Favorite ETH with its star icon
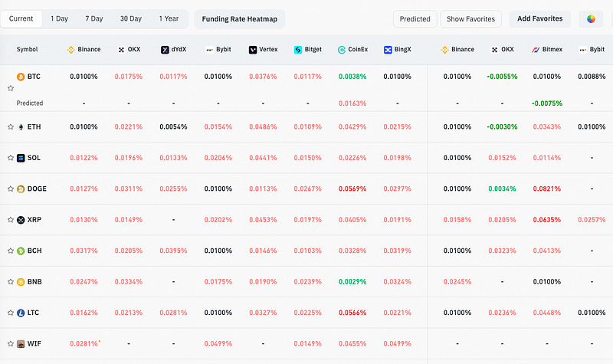Viewport: 613px width, 364px height. 11,126
